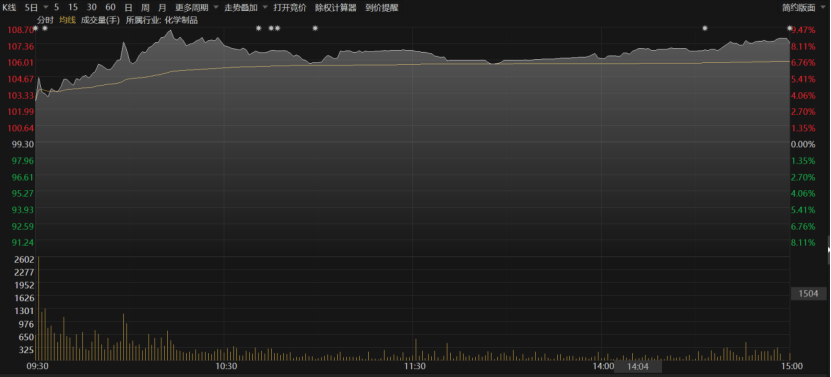Screen dimensions: 831x377
Task: Open the 更多周期 dropdown
Action: tap(192, 8)
